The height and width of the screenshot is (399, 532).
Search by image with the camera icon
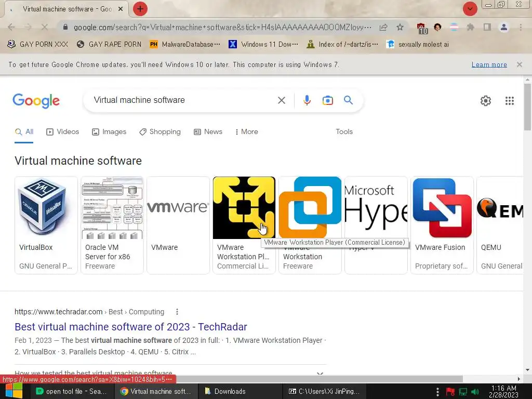[x=327, y=100]
